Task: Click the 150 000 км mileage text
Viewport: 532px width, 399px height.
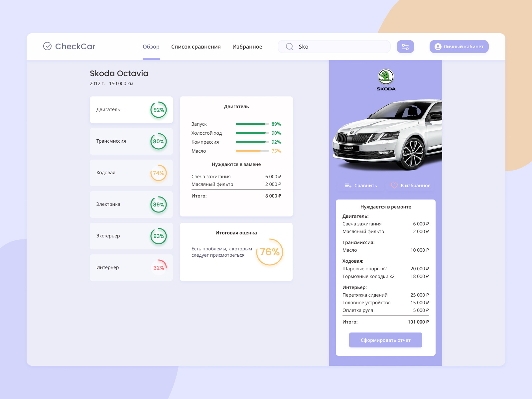Action: (x=121, y=84)
